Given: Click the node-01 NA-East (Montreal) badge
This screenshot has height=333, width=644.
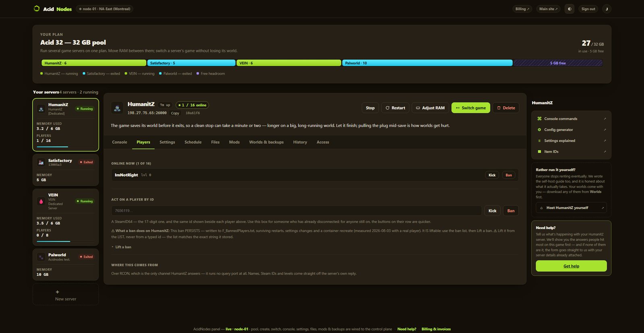Looking at the screenshot, I should tap(105, 9).
